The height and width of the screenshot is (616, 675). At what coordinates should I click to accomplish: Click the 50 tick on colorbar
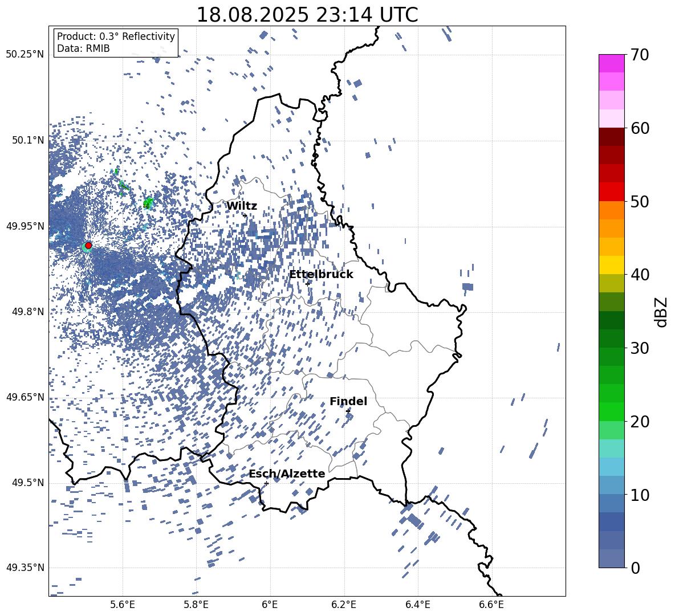(x=640, y=202)
